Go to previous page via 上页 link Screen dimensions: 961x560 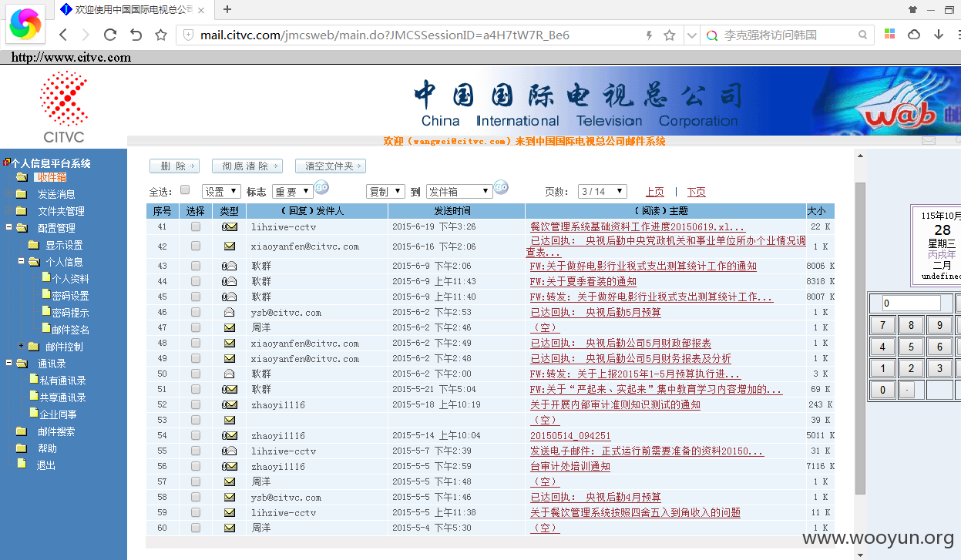(654, 192)
